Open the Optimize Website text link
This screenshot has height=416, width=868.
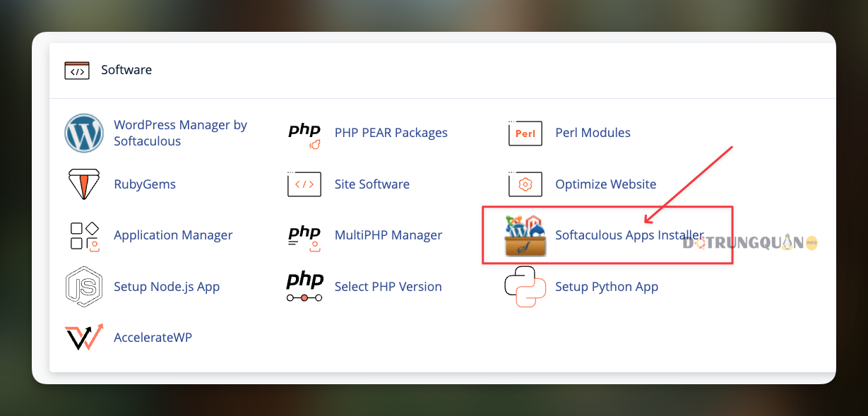coord(605,184)
